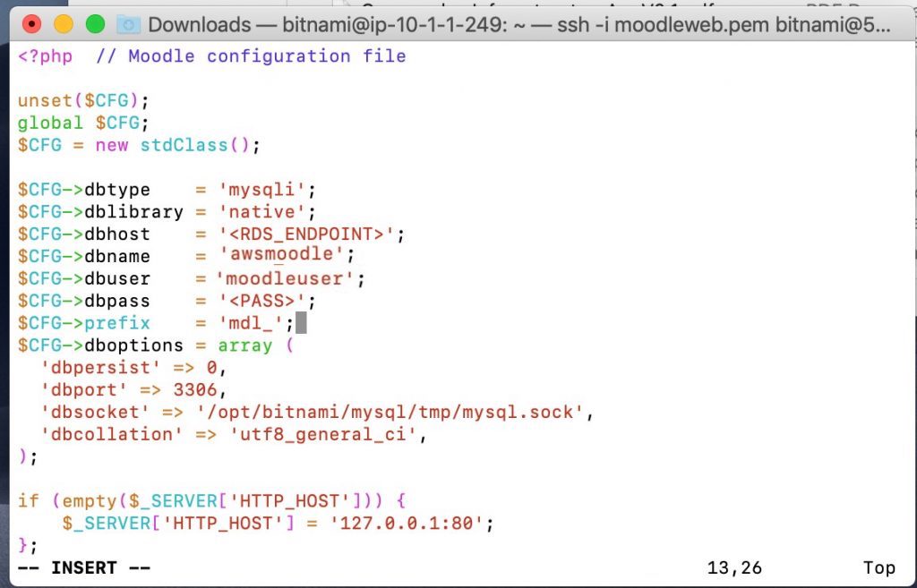The width and height of the screenshot is (917, 588).
Task: Click the 'dbtype' property name
Action: pyautogui.click(x=117, y=190)
